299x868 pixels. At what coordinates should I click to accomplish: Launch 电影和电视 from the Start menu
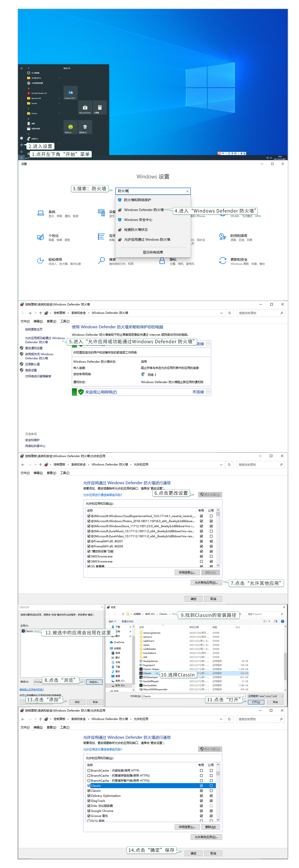34,128
